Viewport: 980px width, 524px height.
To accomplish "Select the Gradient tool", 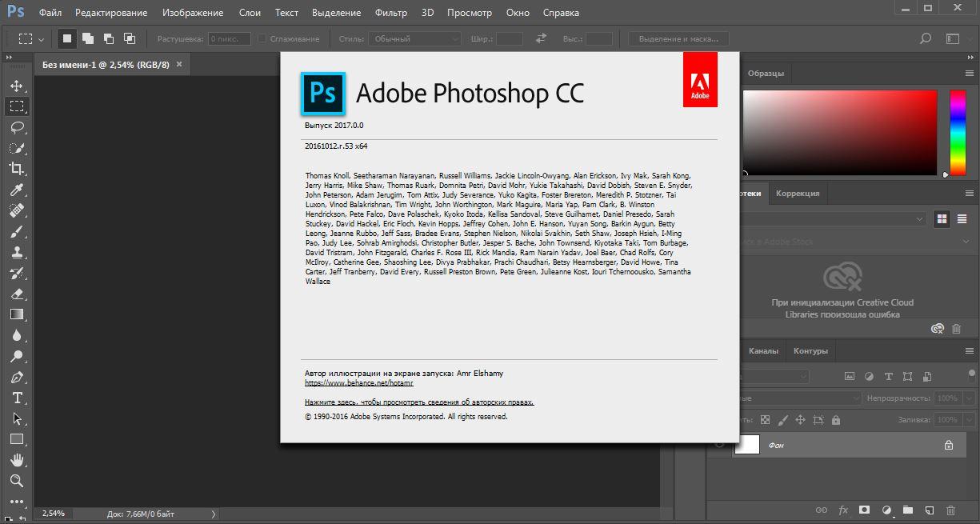I will [17, 314].
